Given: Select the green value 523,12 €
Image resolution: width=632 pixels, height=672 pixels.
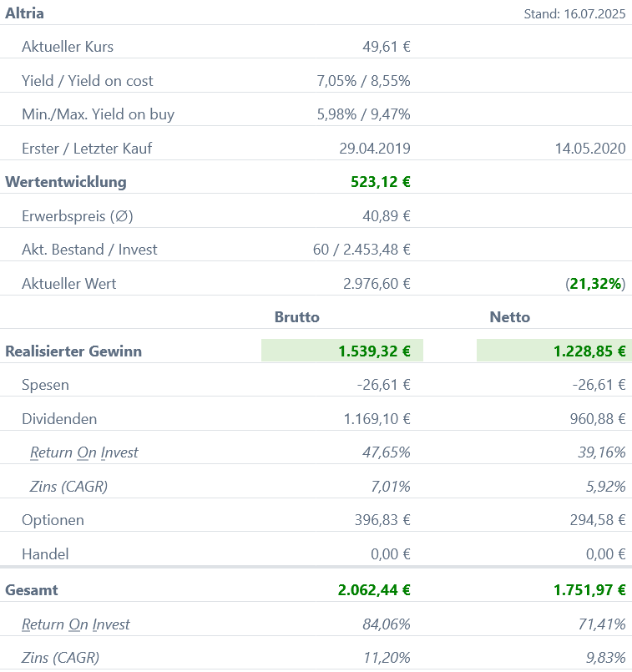Looking at the screenshot, I should point(381,182).
